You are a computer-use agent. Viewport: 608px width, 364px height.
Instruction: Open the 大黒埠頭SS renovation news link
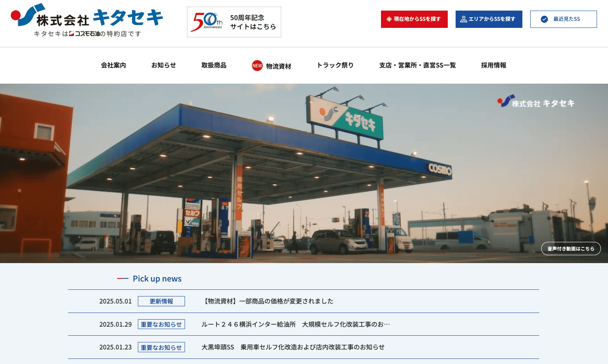point(293,347)
